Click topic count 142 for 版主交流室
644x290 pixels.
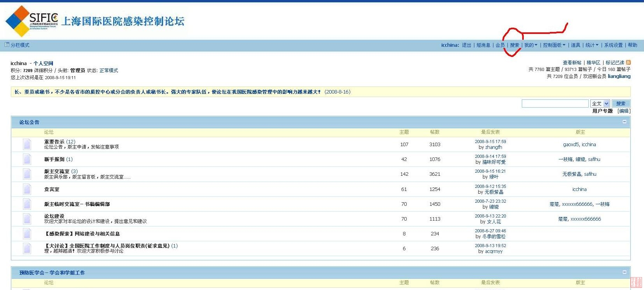[404, 174]
